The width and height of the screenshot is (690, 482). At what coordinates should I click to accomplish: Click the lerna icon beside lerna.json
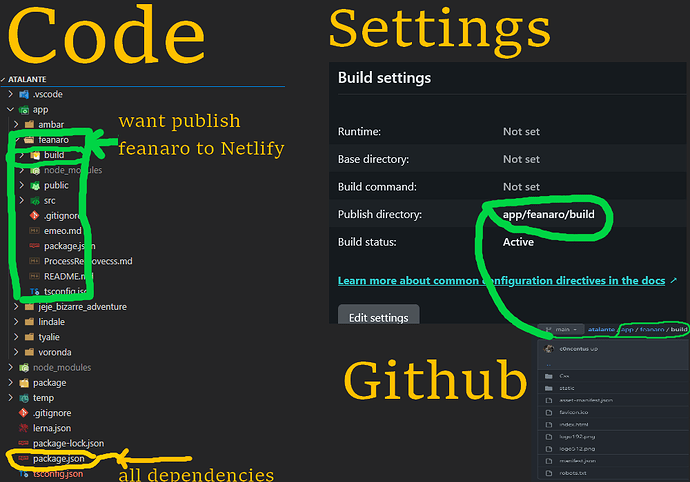24,428
